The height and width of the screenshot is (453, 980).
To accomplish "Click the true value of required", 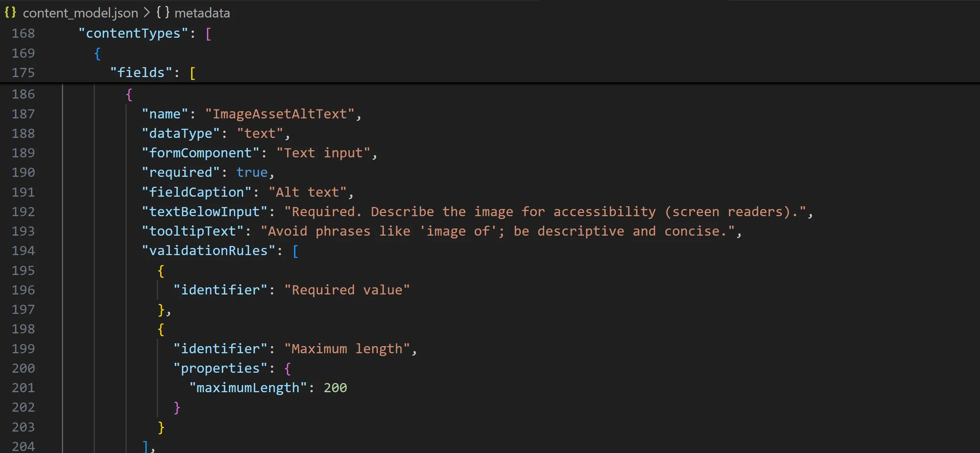I will point(252,172).
